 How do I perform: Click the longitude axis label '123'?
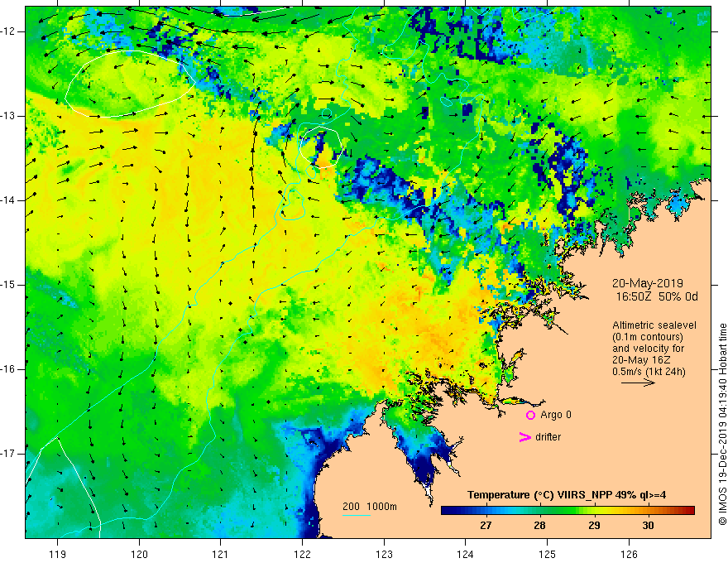tap(384, 554)
